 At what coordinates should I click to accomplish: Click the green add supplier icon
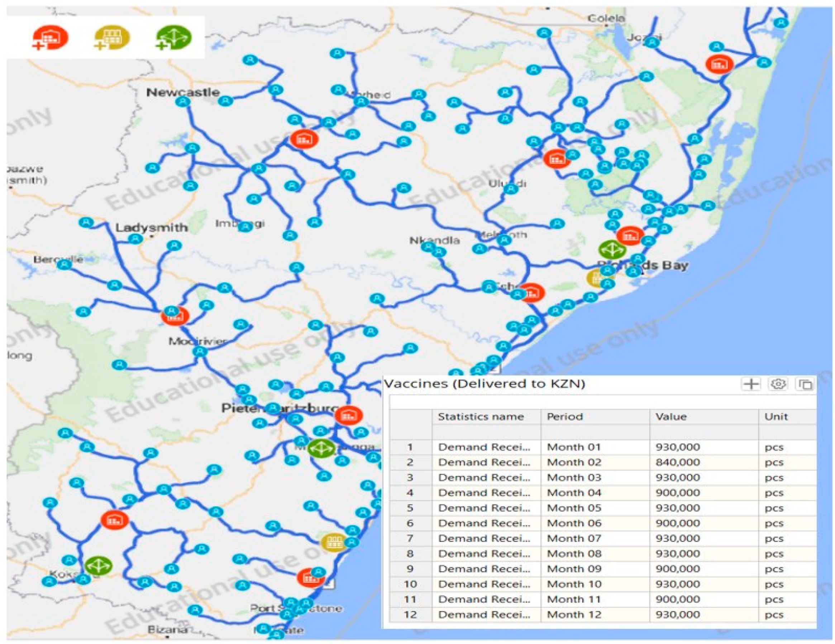pos(173,38)
